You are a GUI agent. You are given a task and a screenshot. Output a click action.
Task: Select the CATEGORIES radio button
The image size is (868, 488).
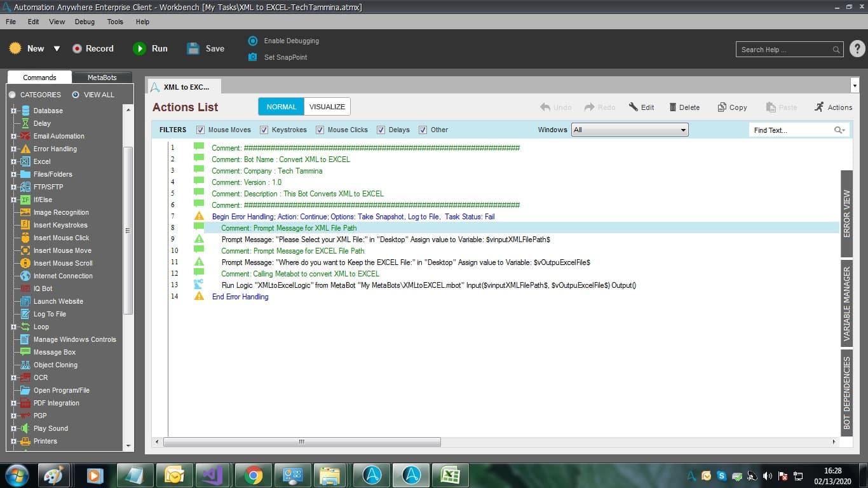(x=12, y=95)
